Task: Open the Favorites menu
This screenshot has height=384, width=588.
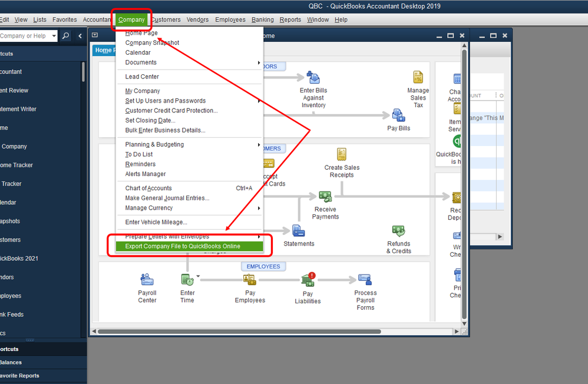Action: pos(64,19)
